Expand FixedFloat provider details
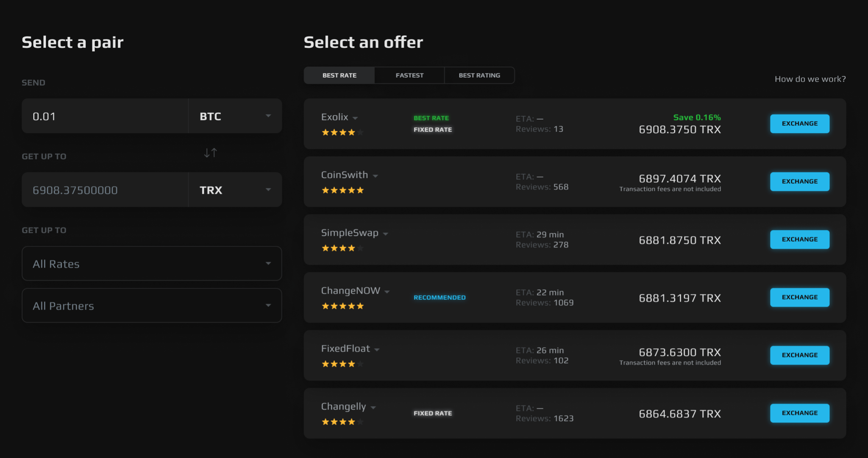 [377, 350]
